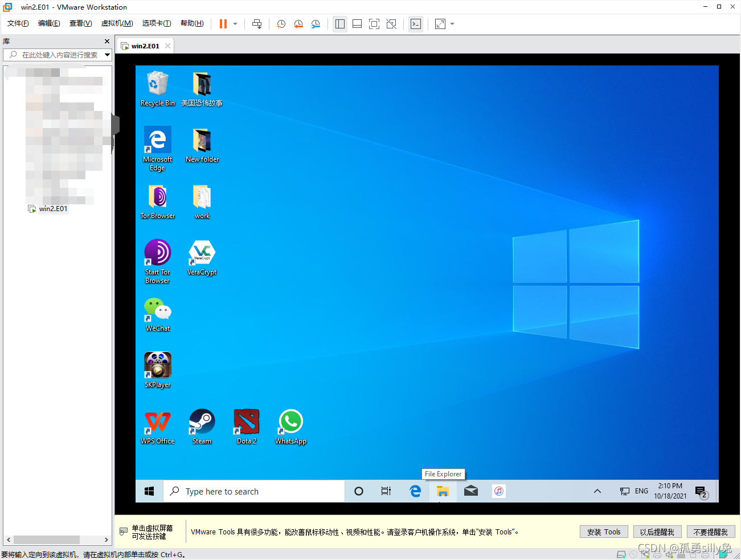Select the WhatsApp desktop shortcut
This screenshot has width=741, height=560.
291,427
